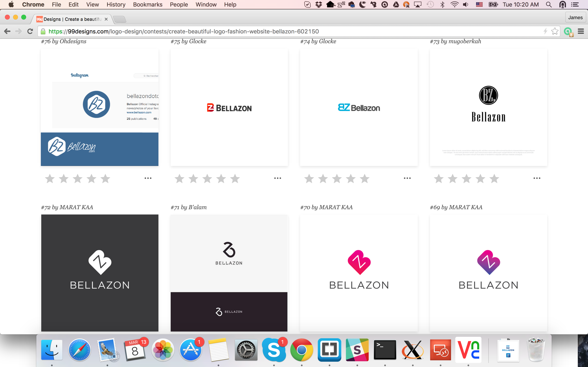Click the James profile button
The image size is (588, 367).
[575, 18]
